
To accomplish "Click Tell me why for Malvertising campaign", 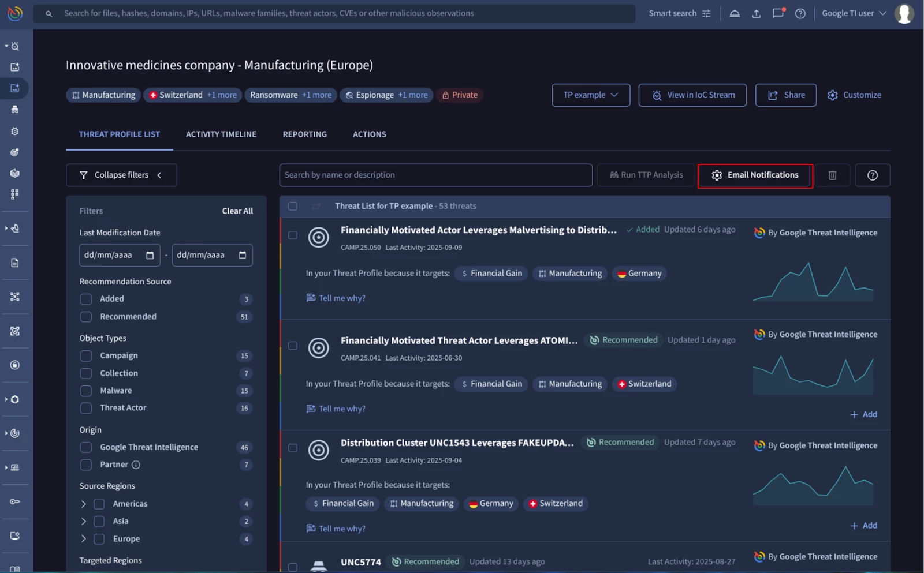I will click(336, 298).
